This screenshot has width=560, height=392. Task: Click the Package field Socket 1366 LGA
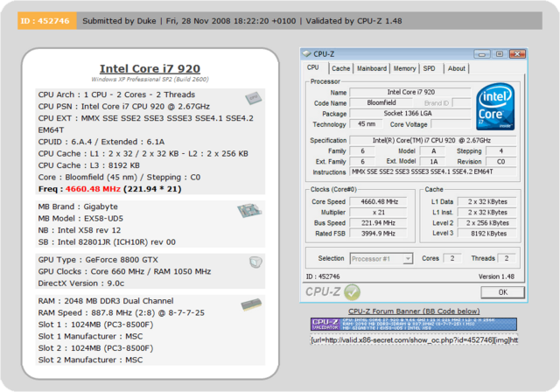[x=410, y=114]
